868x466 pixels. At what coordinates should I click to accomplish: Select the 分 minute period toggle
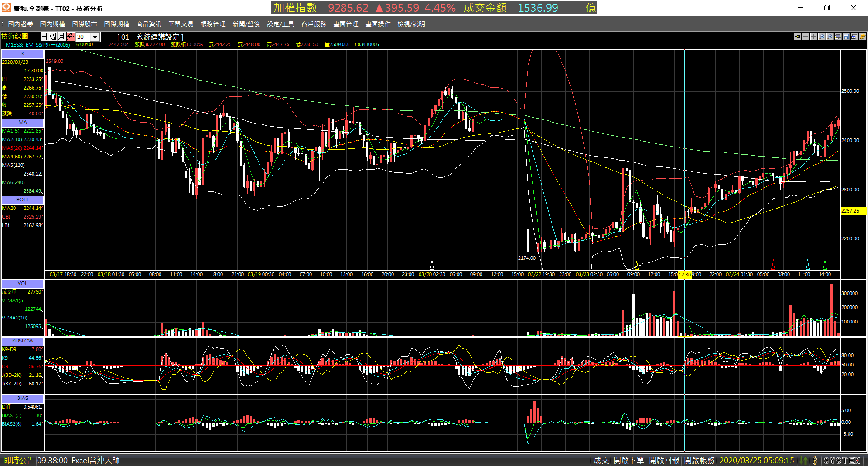click(x=71, y=37)
